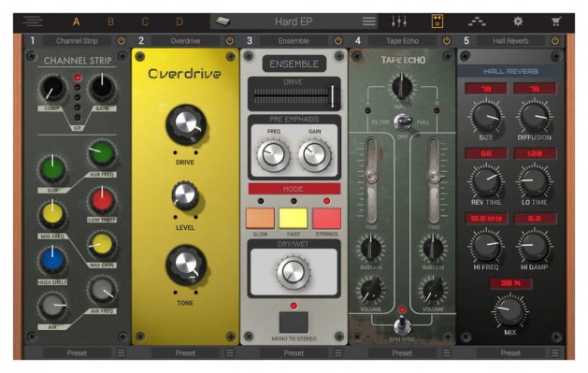
Task: Open the mixer sliders view
Action: pos(399,22)
